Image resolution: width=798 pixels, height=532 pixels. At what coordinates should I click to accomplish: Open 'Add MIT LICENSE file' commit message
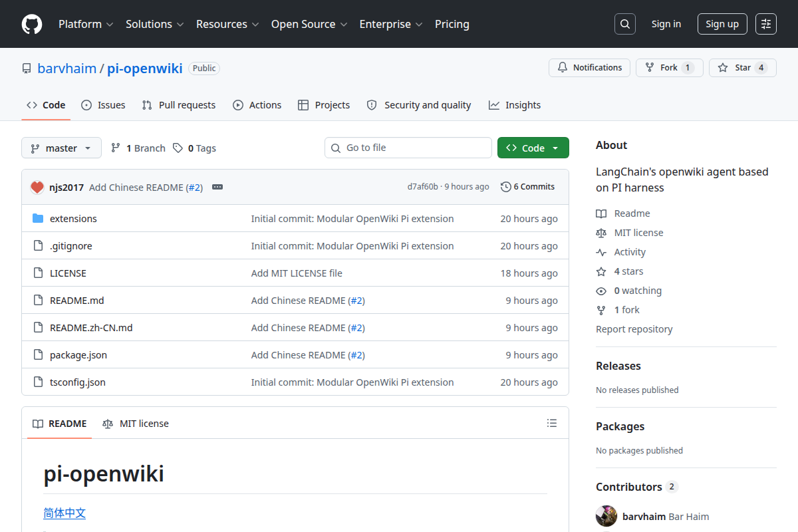(x=297, y=273)
